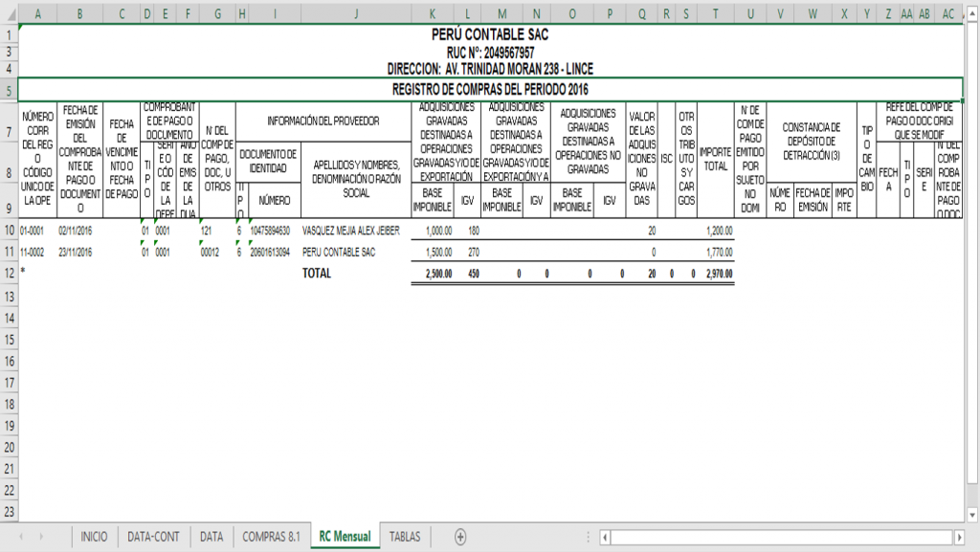The height and width of the screenshot is (552, 980).
Task: Open the DATA-CONT sheet tab
Action: point(153,537)
